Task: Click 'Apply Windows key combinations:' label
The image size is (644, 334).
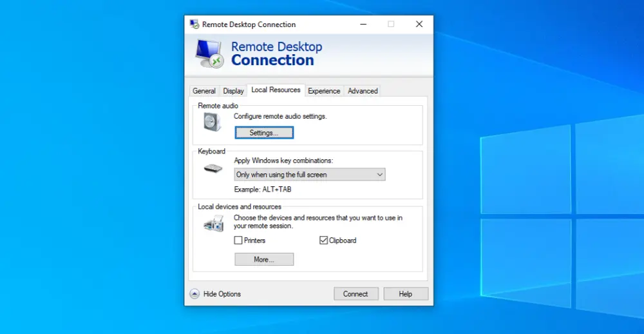Action: point(283,161)
